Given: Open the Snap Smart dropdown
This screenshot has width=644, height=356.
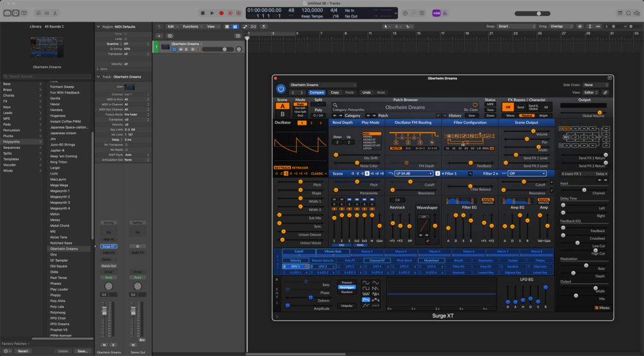Looking at the screenshot, I should (x=516, y=26).
